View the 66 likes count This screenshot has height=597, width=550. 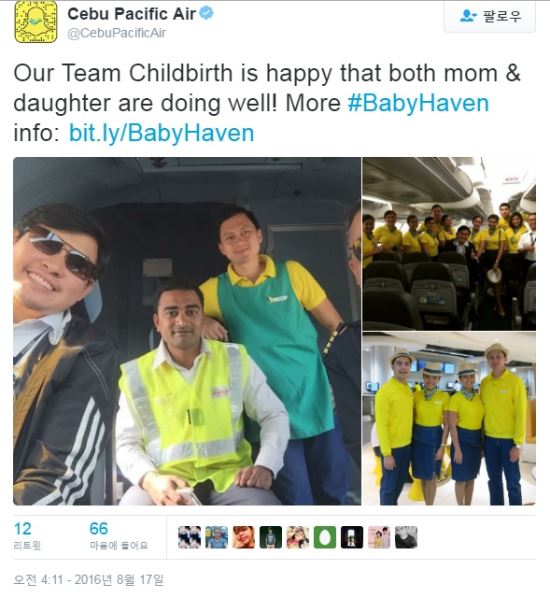click(118, 536)
